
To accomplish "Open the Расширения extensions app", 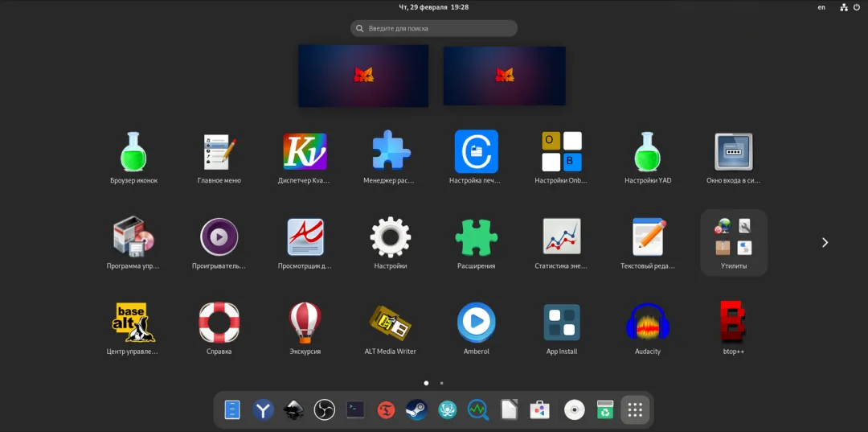I will click(476, 243).
